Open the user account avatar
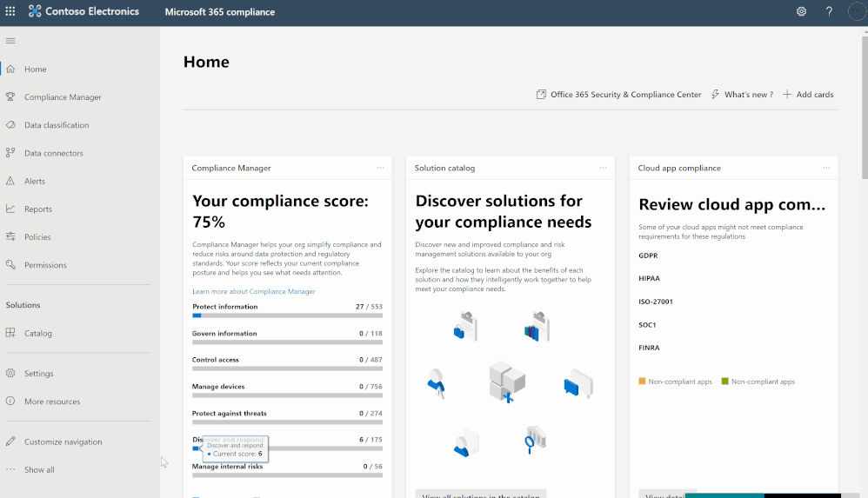The width and height of the screenshot is (868, 498). pyautogui.click(x=857, y=11)
